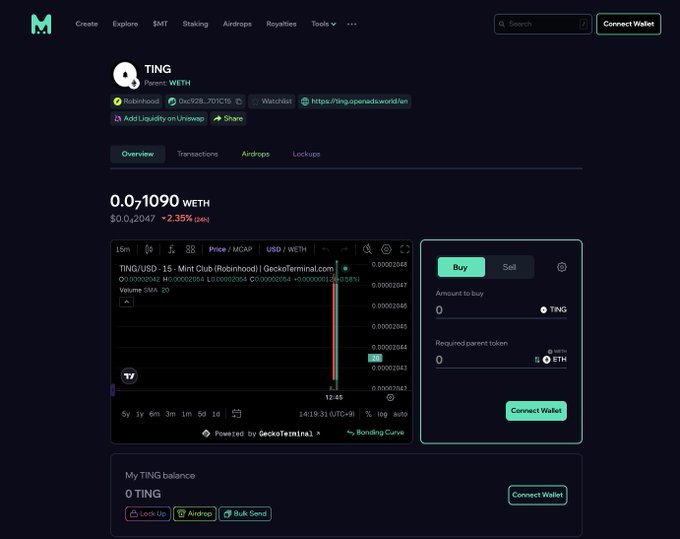This screenshot has width=680, height=539.
Task: Open chart quick search icon
Action: [x=367, y=249]
